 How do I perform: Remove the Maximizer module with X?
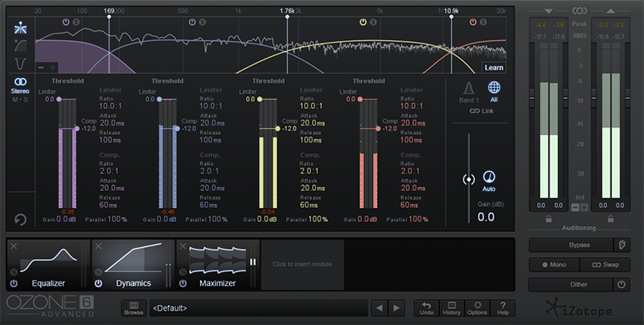[183, 246]
